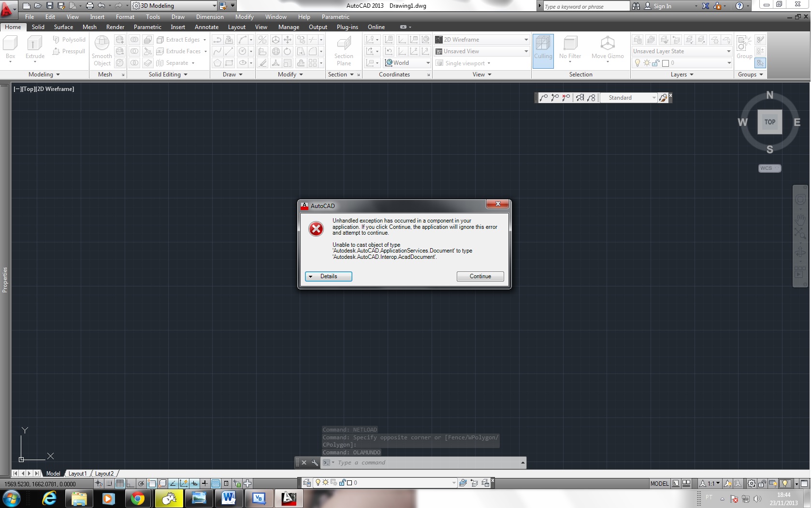Click Sign In to Autodesk account

(x=662, y=6)
